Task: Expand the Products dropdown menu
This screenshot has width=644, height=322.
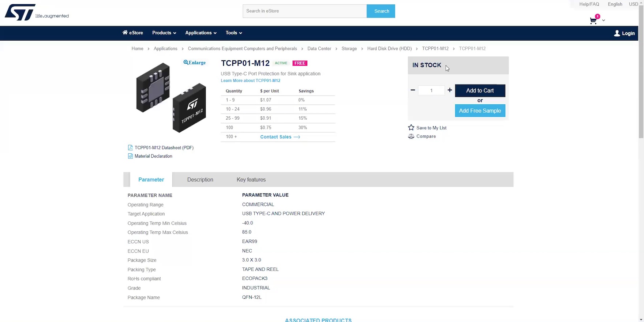Action: (164, 33)
